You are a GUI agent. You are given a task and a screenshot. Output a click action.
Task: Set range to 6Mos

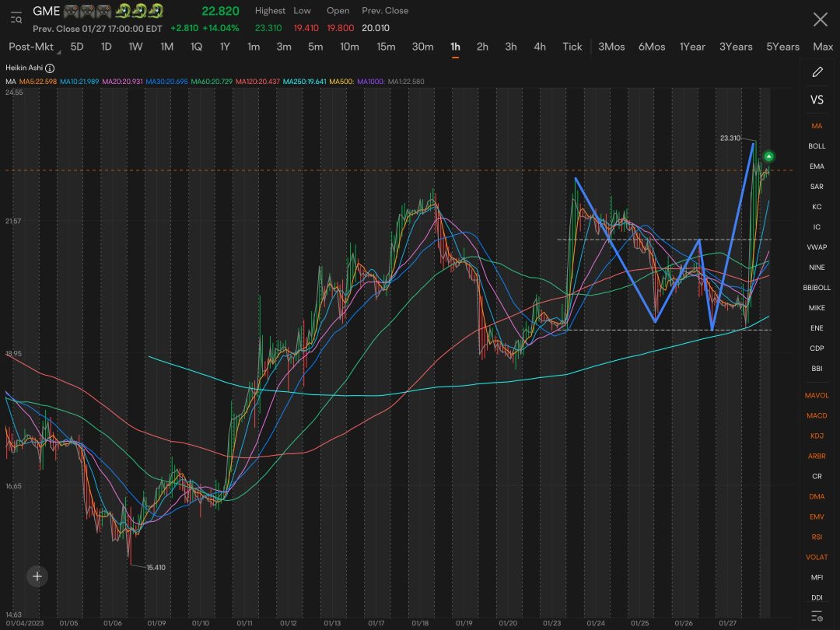pos(652,47)
